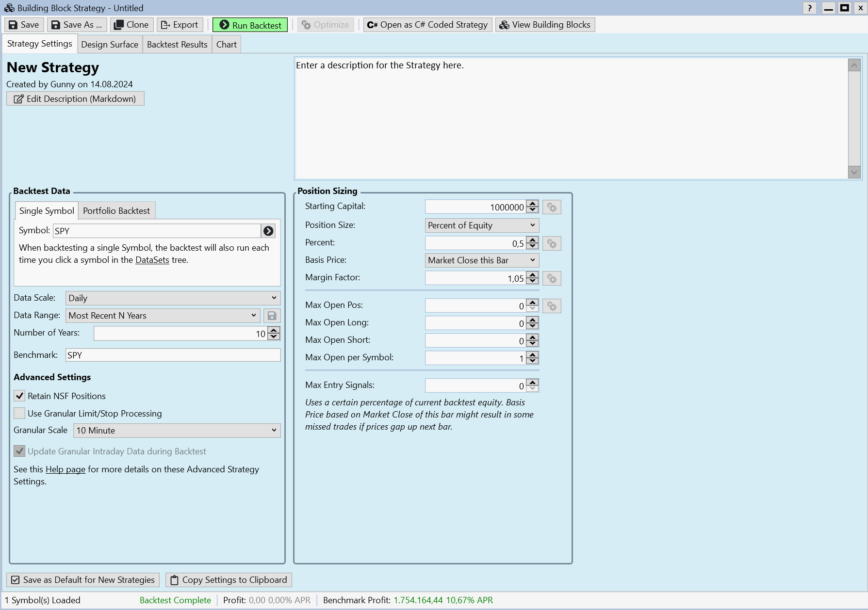Click the Symbol input field
The height and width of the screenshot is (610, 868).
click(x=157, y=231)
